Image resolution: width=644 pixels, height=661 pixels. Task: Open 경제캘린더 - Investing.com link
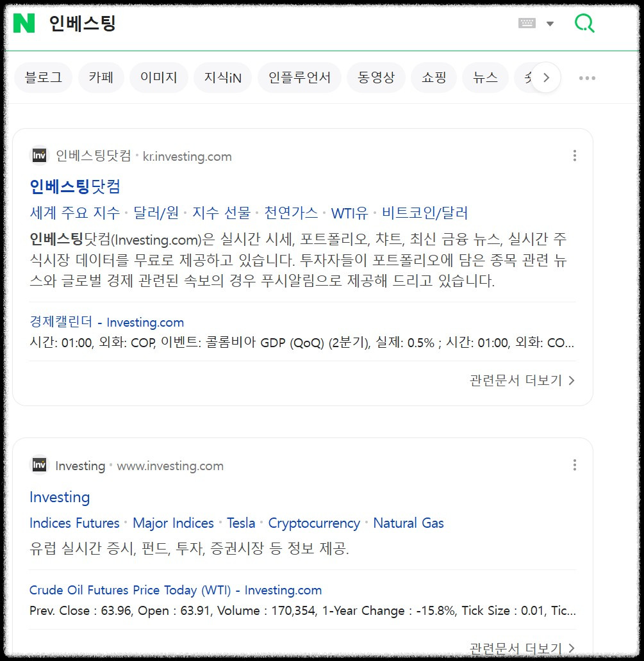click(x=107, y=322)
